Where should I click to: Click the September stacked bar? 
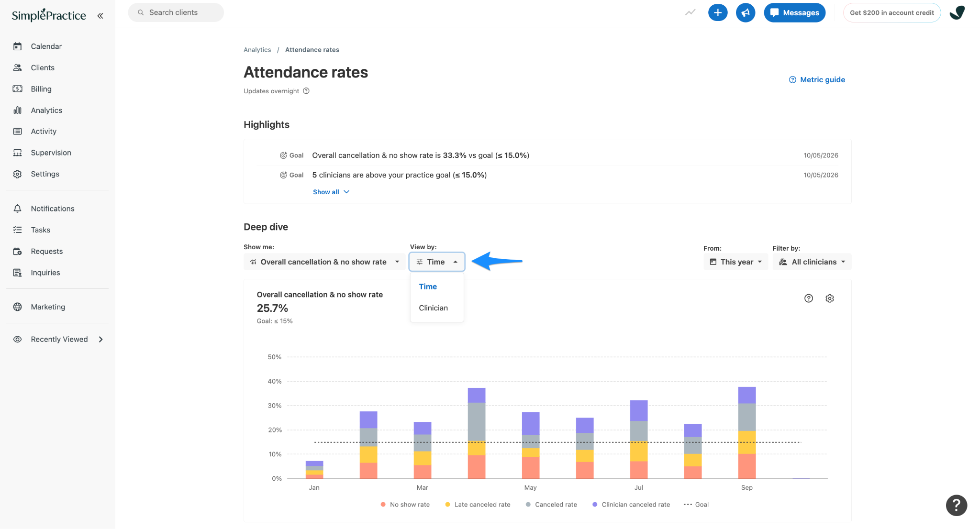[747, 433]
